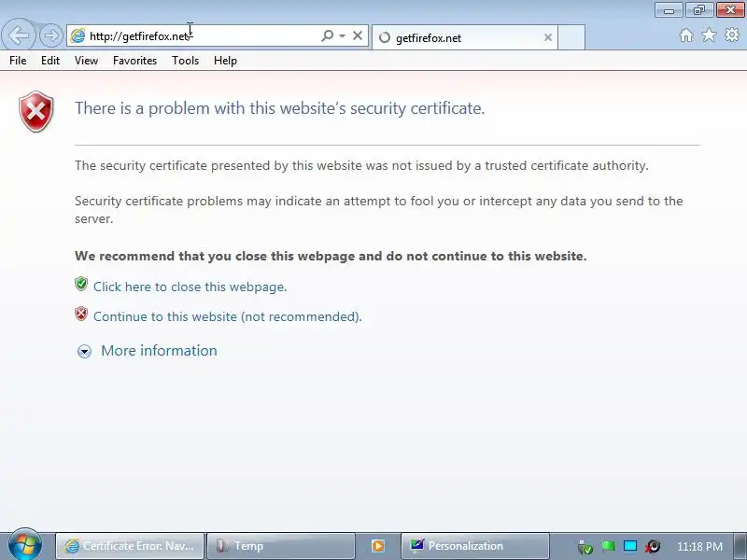Viewport: 747px width, 560px height.
Task: Stop loading with the X button in address bar
Action: [358, 35]
